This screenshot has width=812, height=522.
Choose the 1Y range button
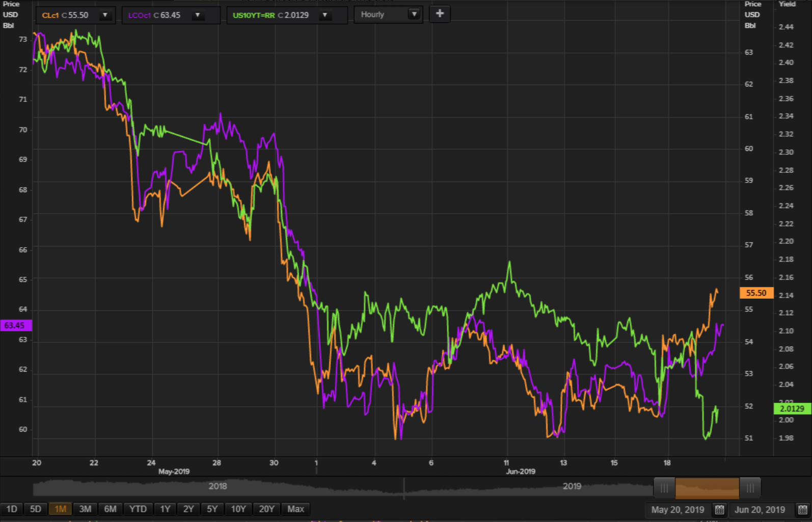[165, 509]
